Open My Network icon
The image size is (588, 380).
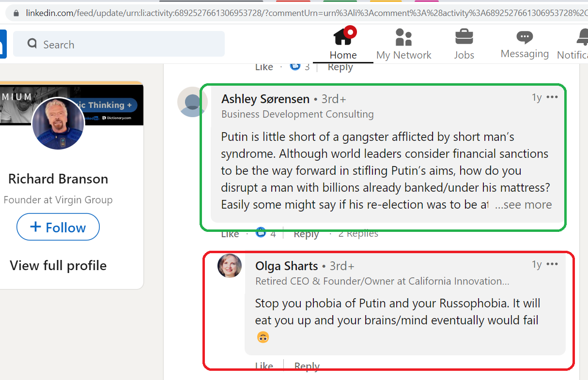(403, 37)
